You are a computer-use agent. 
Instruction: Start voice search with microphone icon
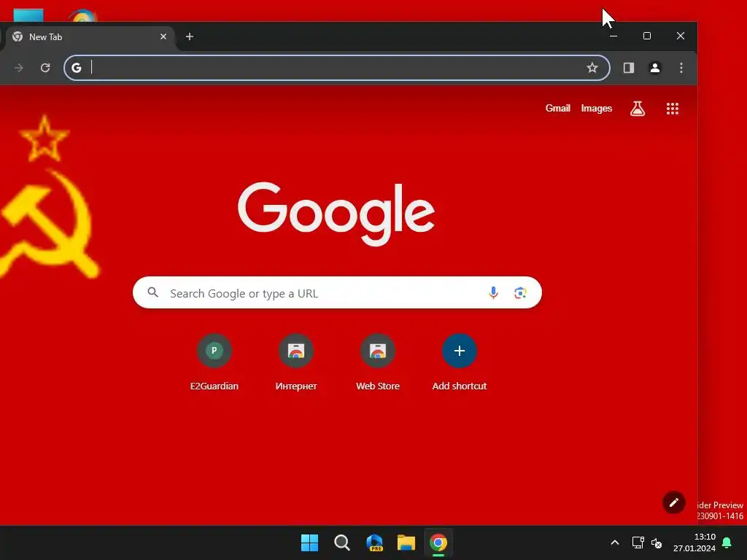(494, 292)
